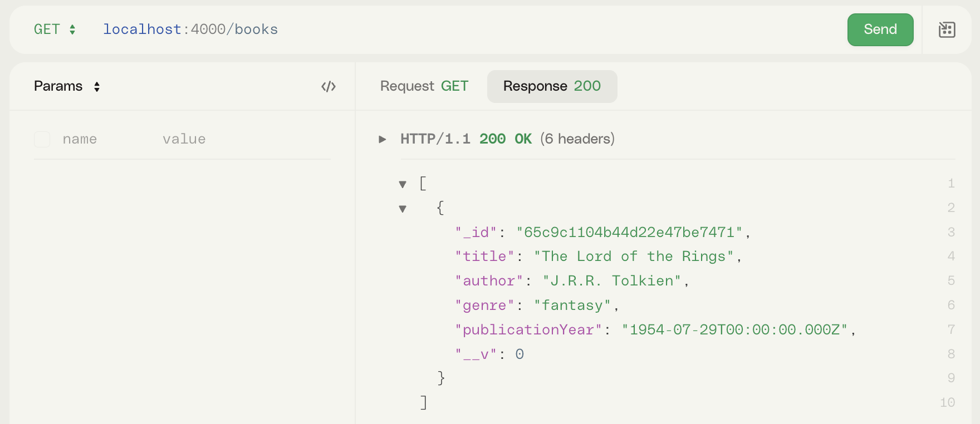This screenshot has width=980, height=424.
Task: Switch to the Request GET tab
Action: coord(424,86)
